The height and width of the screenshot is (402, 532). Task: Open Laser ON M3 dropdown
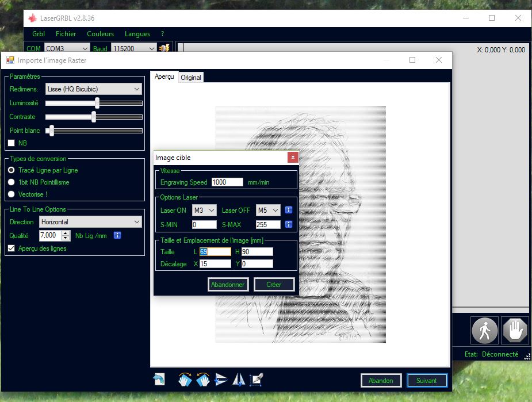204,210
